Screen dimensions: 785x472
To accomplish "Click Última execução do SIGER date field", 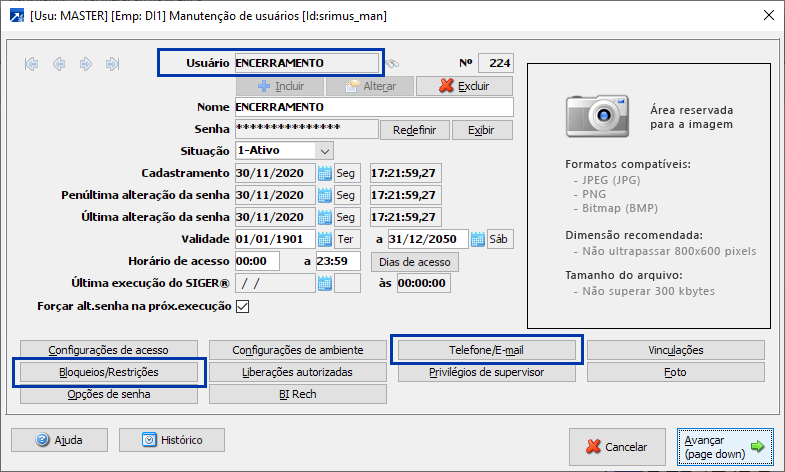I will point(275,283).
